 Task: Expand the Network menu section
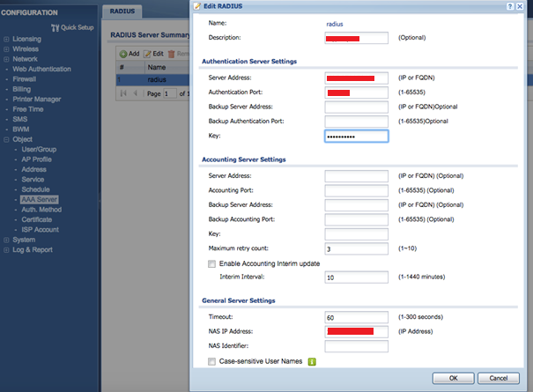tap(6, 59)
